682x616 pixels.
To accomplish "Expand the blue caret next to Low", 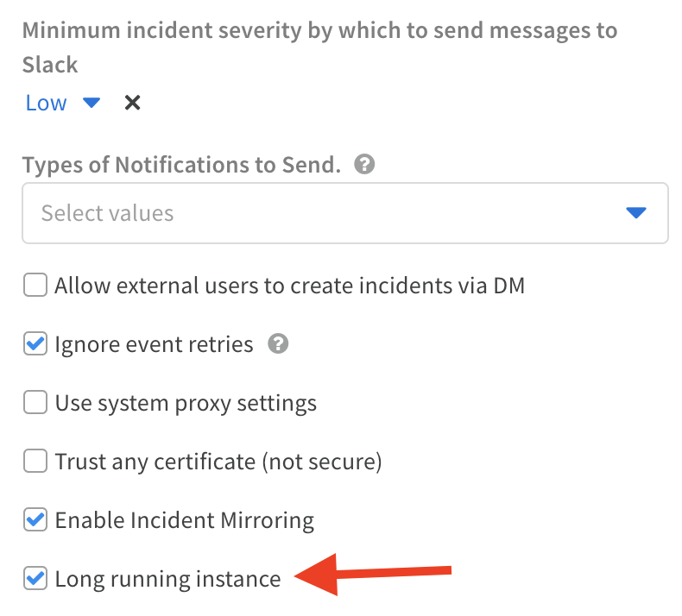I will [x=92, y=104].
